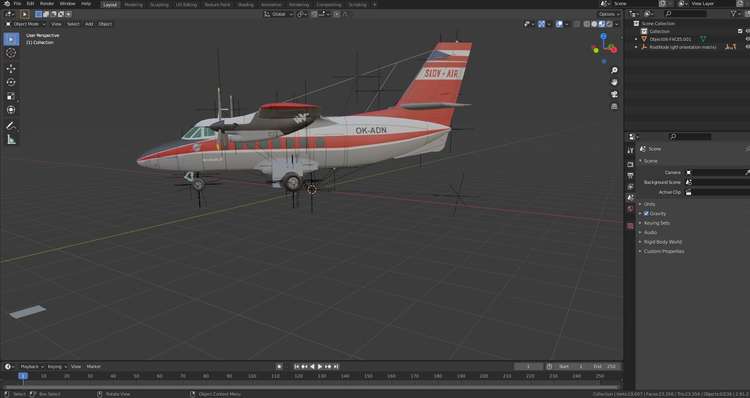Select the Rotate tool

pos(11,82)
